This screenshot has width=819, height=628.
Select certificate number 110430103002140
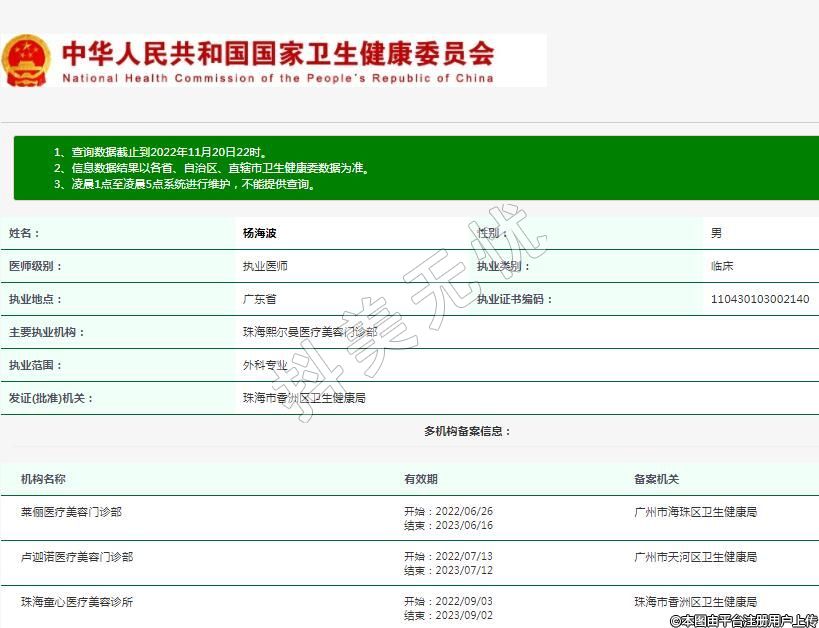point(760,299)
